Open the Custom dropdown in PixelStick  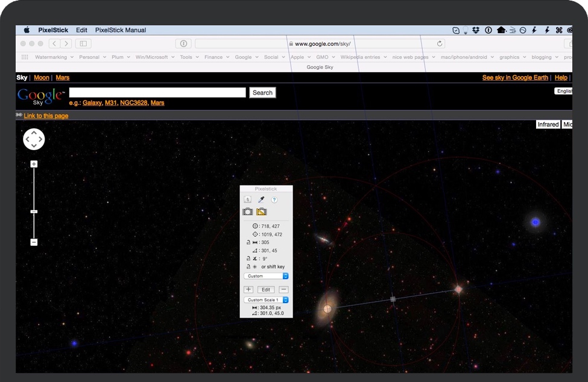266,276
